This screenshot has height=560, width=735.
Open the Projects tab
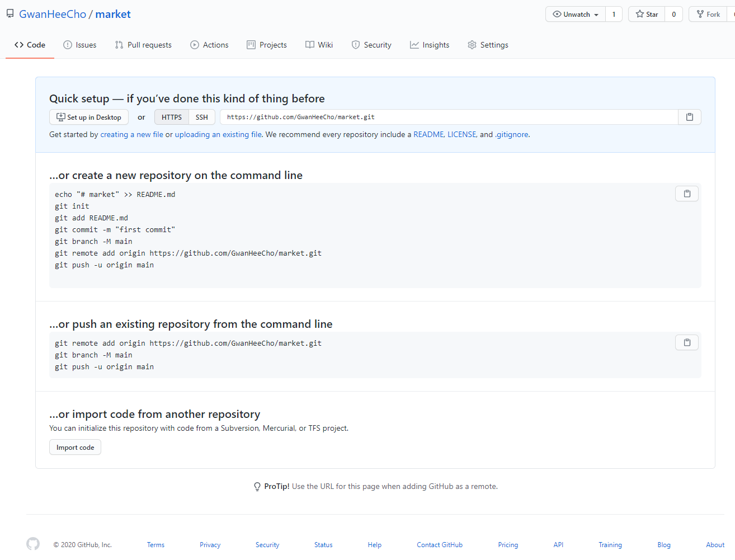click(x=267, y=45)
